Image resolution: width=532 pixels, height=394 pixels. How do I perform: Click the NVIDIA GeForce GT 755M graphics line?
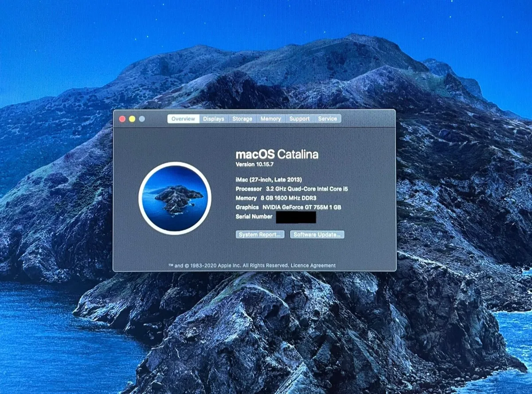[x=289, y=207]
